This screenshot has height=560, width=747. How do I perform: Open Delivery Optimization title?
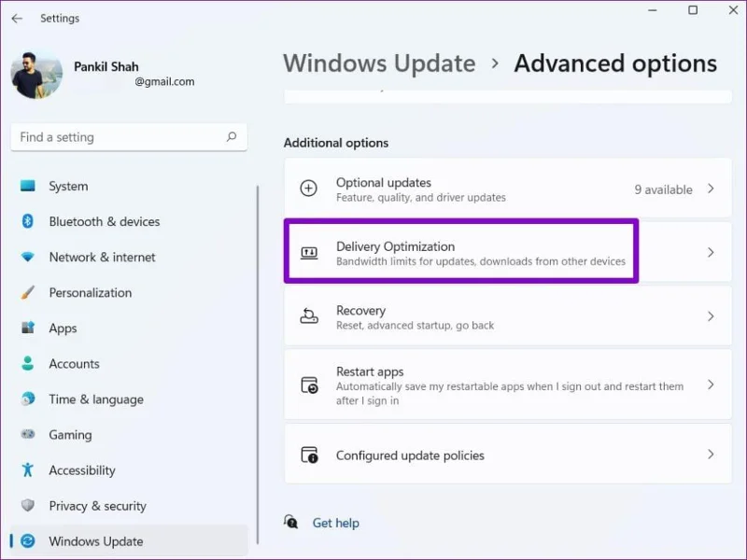coord(395,246)
